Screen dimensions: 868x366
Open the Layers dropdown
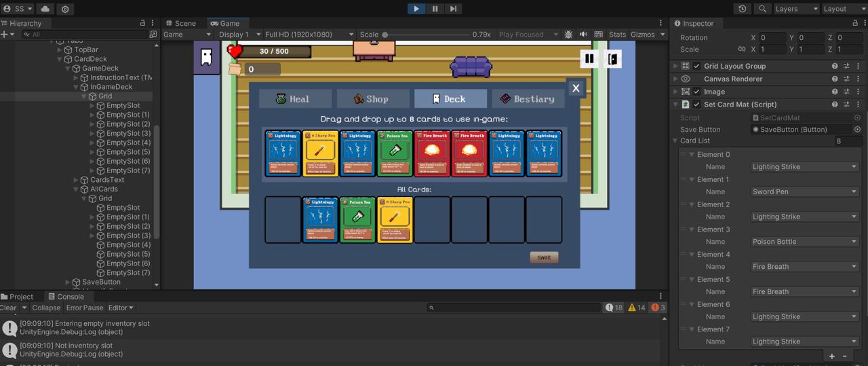pyautogui.click(x=796, y=9)
